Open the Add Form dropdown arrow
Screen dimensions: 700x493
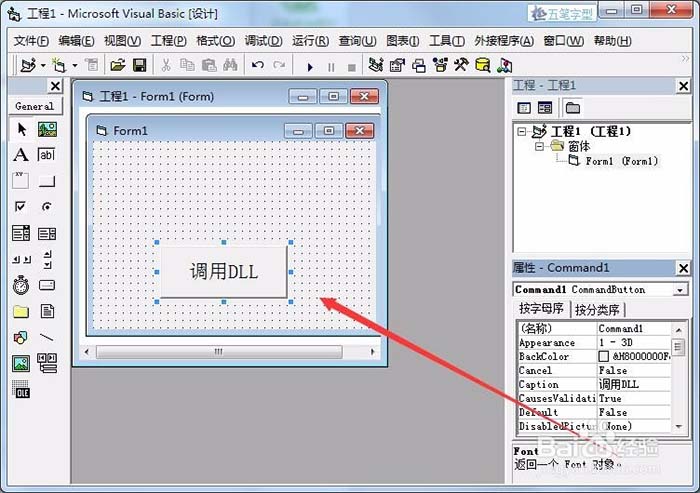pyautogui.click(x=75, y=66)
